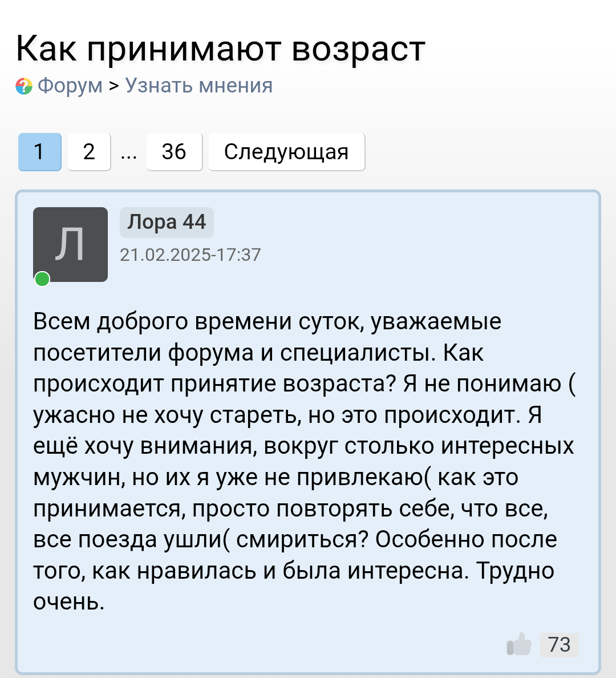This screenshot has width=616, height=678.
Task: Click the post line starting Всем доброго
Action: pos(267,322)
